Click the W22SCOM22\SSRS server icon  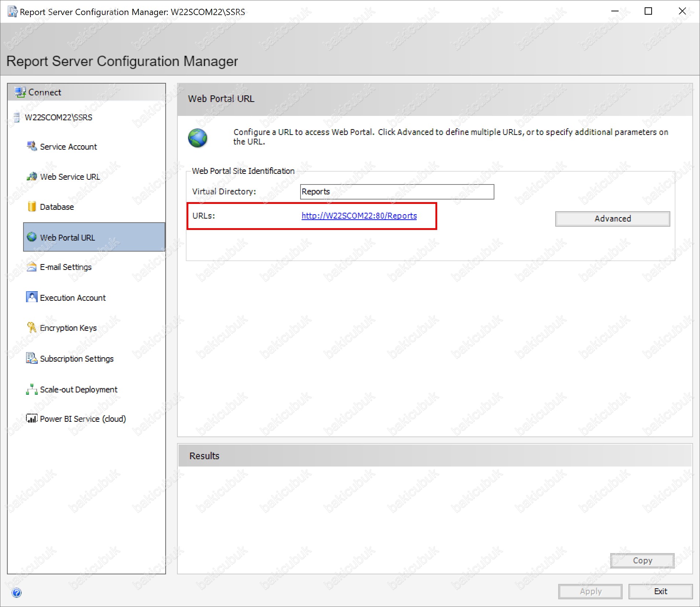16,117
